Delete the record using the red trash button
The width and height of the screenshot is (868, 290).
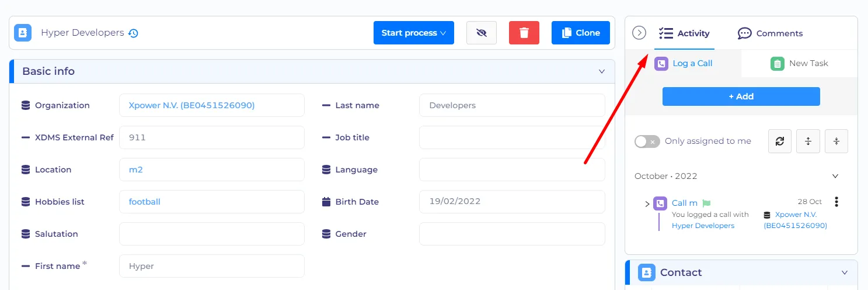click(524, 33)
